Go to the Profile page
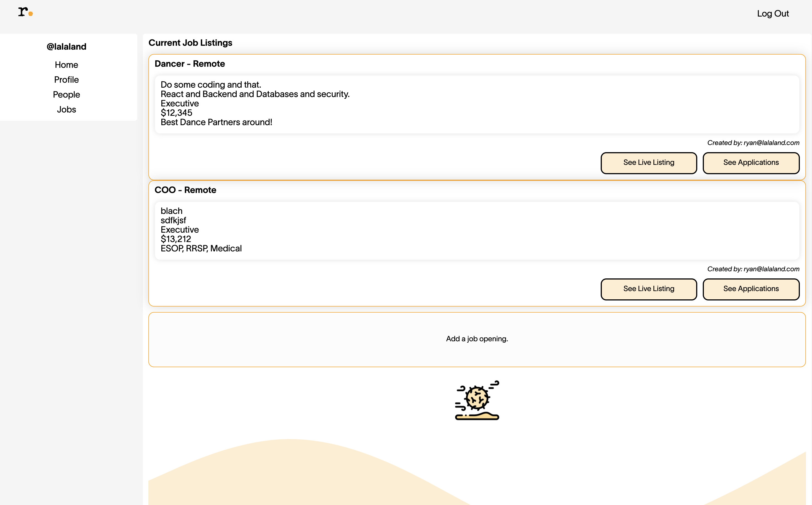812x505 pixels. coord(66,79)
